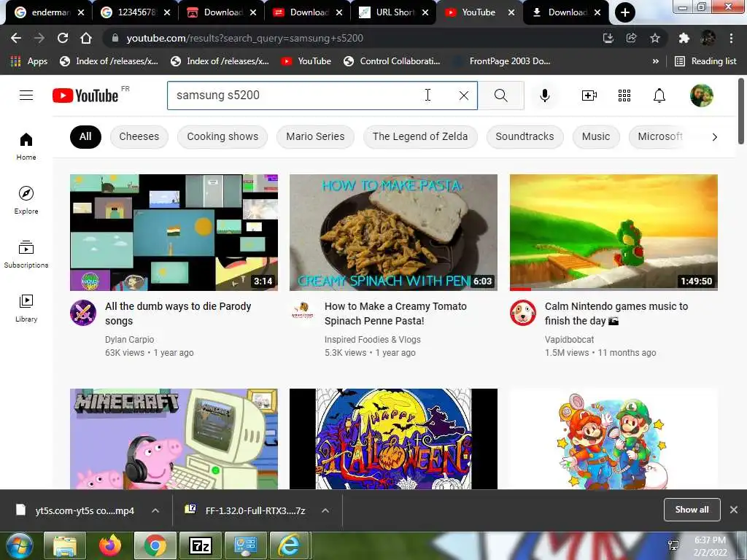747x560 pixels.
Task: Select the Soundtracks filter chip
Action: [x=525, y=136]
